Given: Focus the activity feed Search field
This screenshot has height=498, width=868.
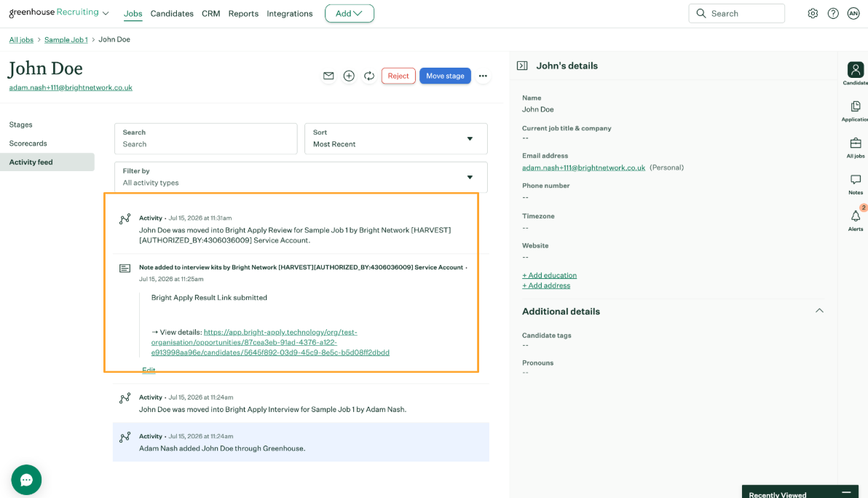Looking at the screenshot, I should coord(206,138).
